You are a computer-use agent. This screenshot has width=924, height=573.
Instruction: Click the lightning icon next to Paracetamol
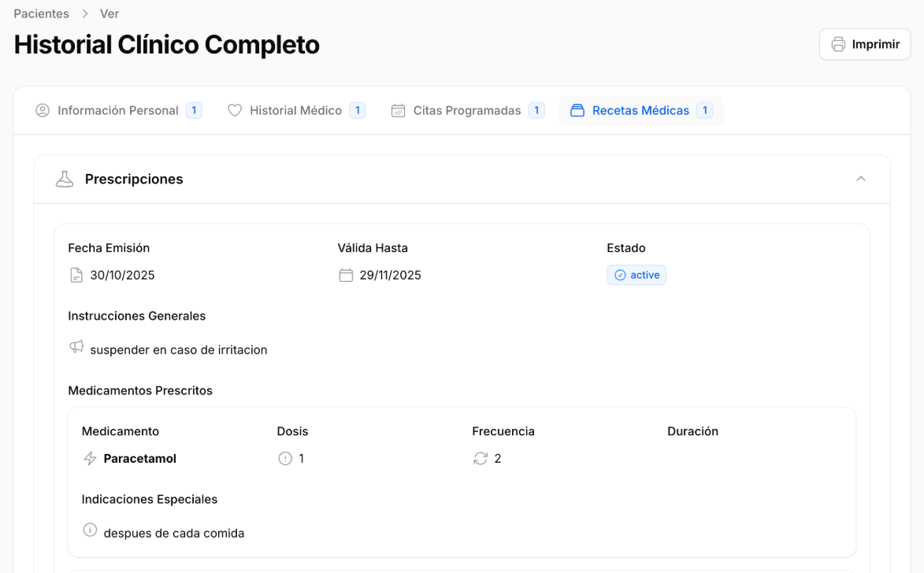point(89,458)
